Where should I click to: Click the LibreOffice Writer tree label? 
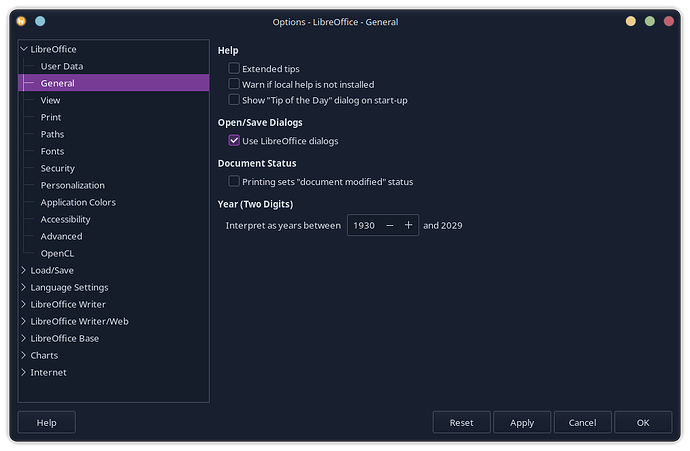[68, 304]
